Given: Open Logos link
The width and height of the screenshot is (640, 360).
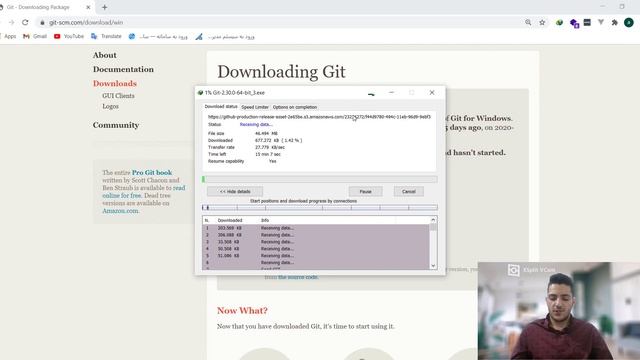Looking at the screenshot, I should (110, 106).
